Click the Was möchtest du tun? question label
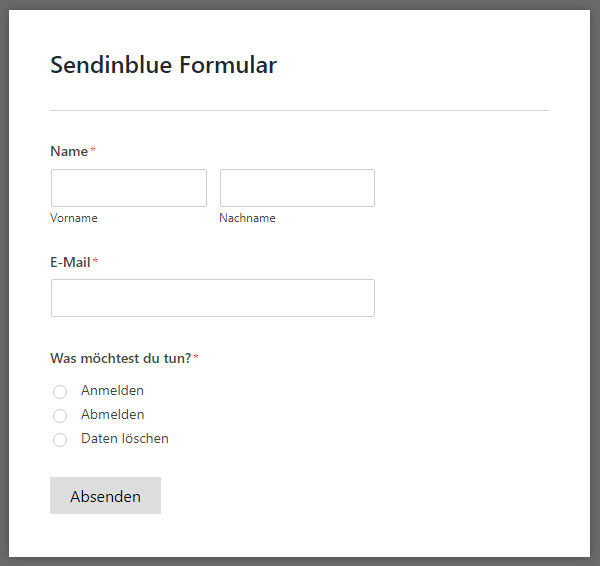 (x=121, y=359)
